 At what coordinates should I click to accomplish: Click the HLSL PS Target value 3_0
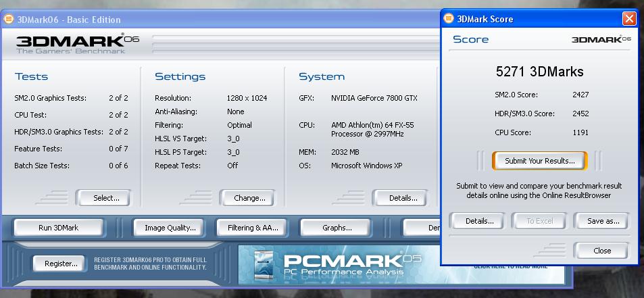(233, 152)
